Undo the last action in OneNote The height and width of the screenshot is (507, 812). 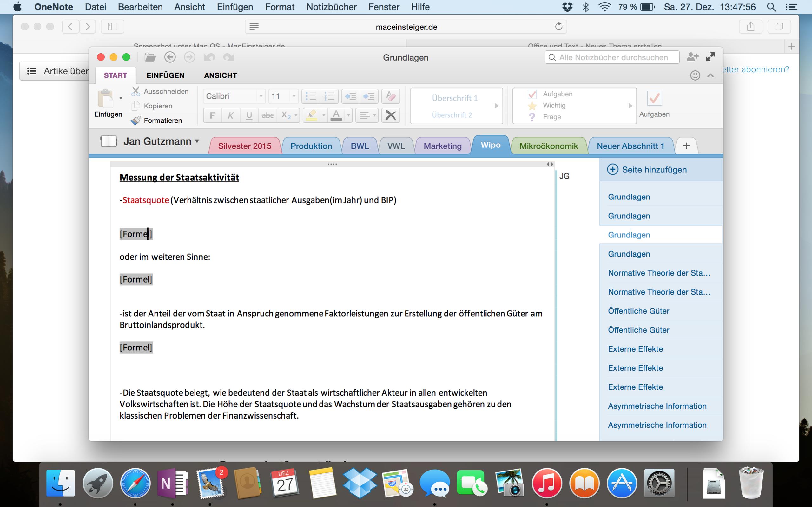coord(209,57)
